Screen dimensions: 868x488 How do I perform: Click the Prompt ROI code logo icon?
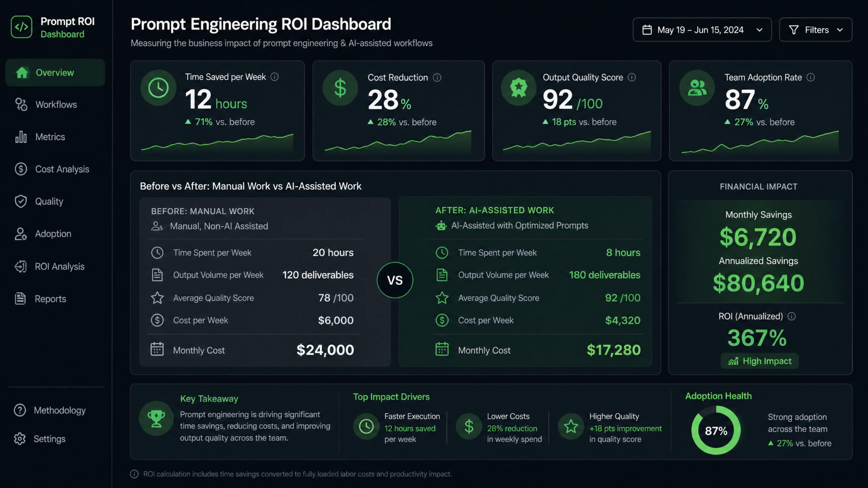tap(21, 27)
